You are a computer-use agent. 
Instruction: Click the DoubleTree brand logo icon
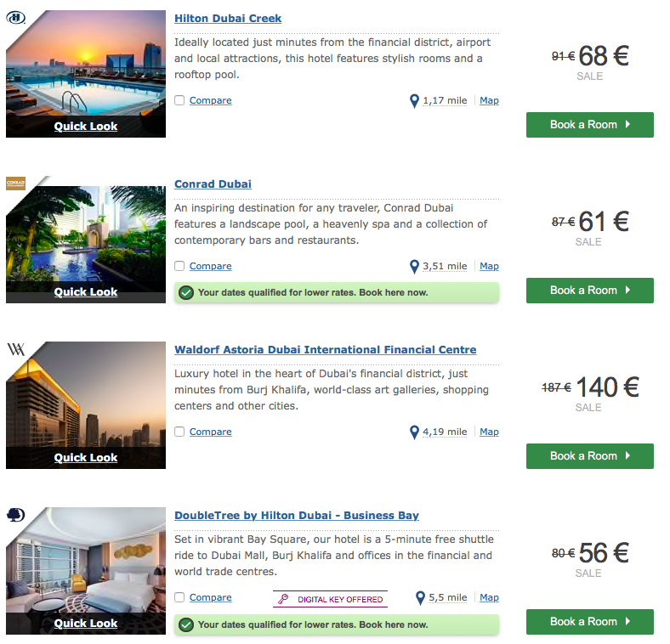click(x=15, y=515)
